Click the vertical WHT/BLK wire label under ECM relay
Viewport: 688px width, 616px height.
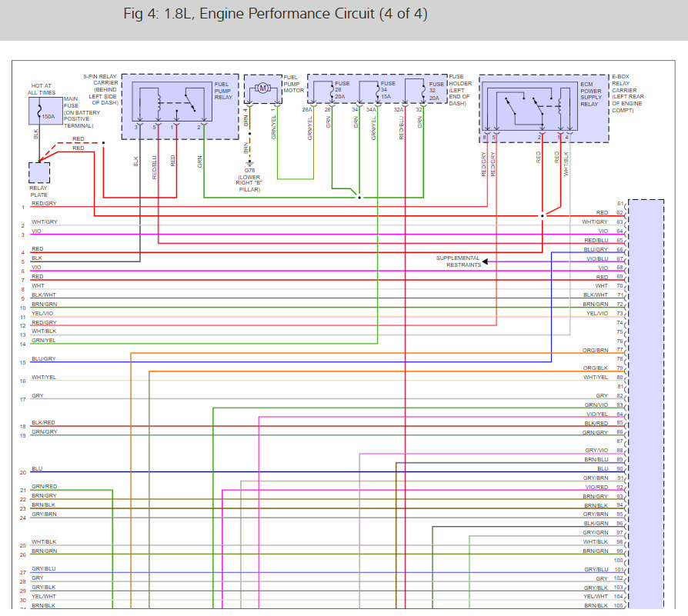pos(566,164)
